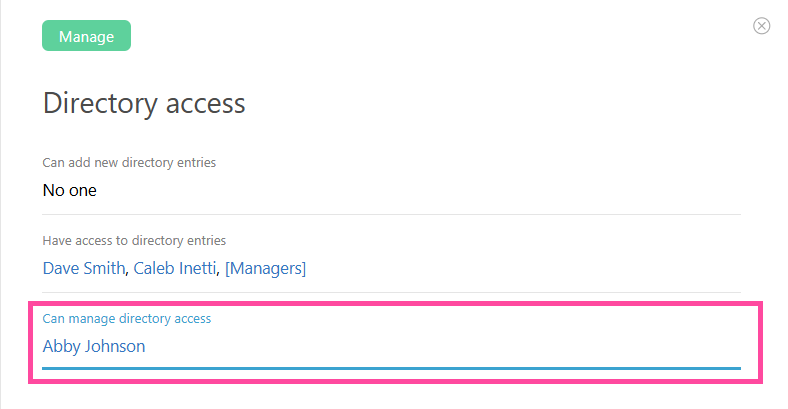Edit the "No one" add-entries value

point(70,190)
